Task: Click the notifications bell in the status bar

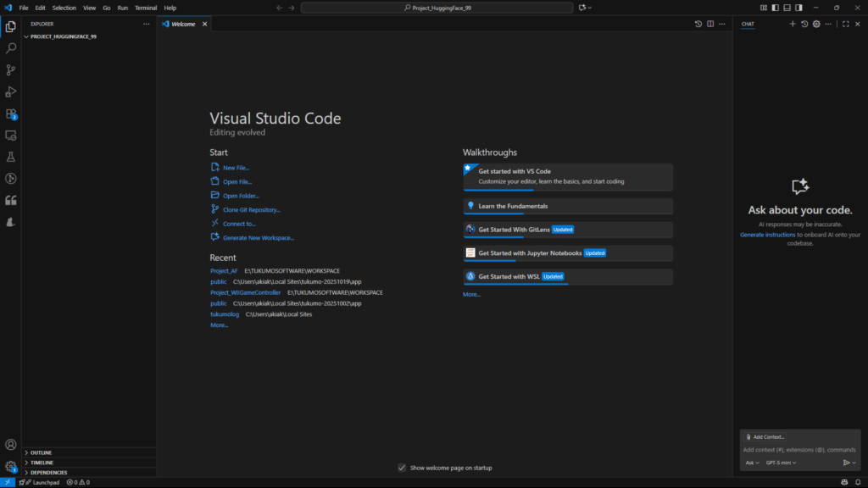Action: click(859, 481)
